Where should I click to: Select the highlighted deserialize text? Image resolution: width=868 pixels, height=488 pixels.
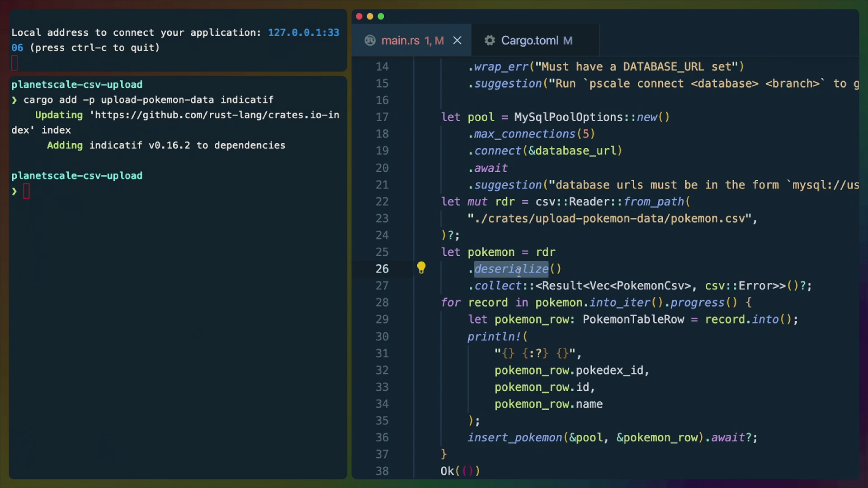tap(510, 269)
